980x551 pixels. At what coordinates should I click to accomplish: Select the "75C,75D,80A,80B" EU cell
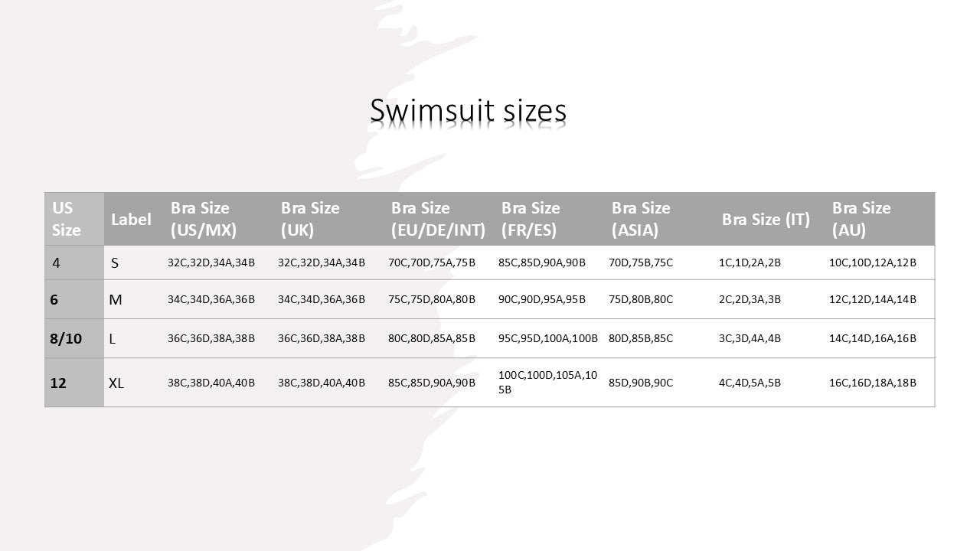432,299
